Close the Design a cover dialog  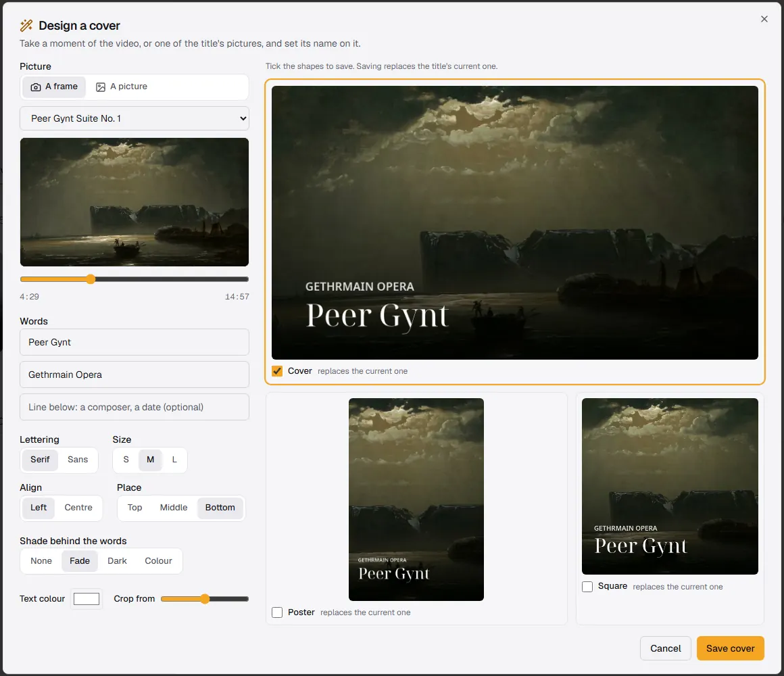(764, 19)
